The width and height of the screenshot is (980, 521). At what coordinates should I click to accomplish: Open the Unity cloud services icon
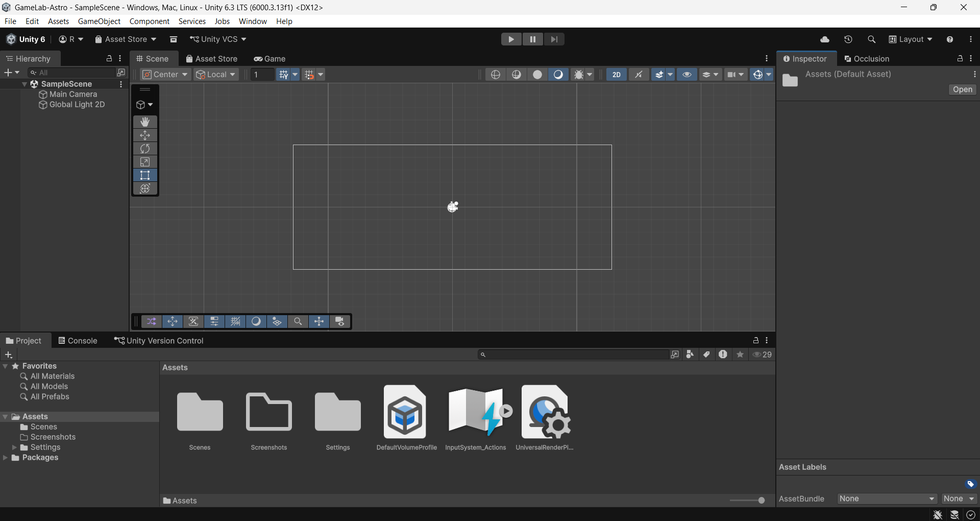pyautogui.click(x=825, y=39)
